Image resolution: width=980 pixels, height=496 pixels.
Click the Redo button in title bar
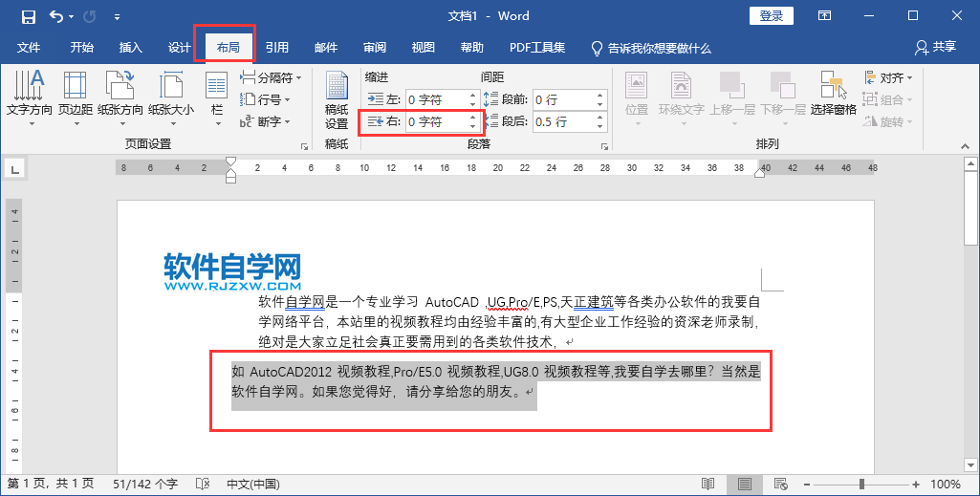pyautogui.click(x=90, y=16)
